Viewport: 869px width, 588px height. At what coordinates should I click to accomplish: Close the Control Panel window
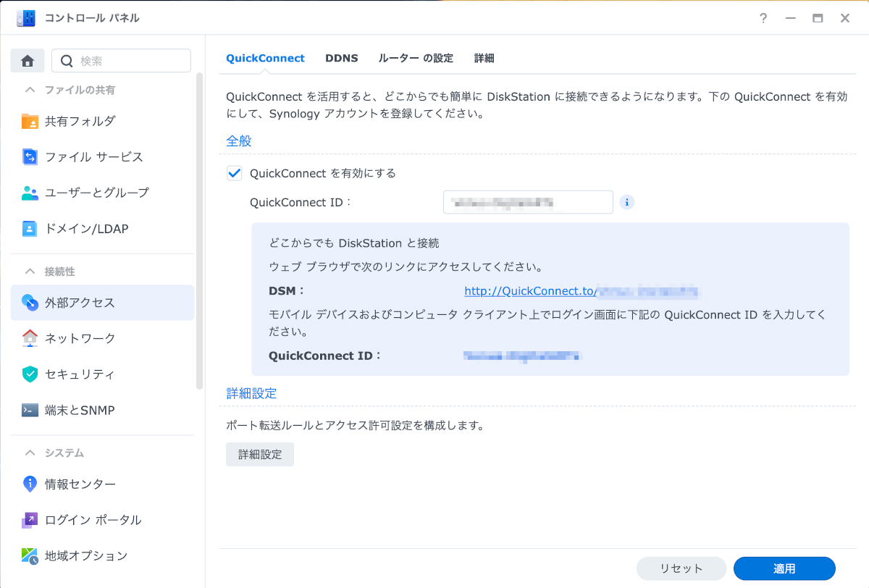[845, 18]
